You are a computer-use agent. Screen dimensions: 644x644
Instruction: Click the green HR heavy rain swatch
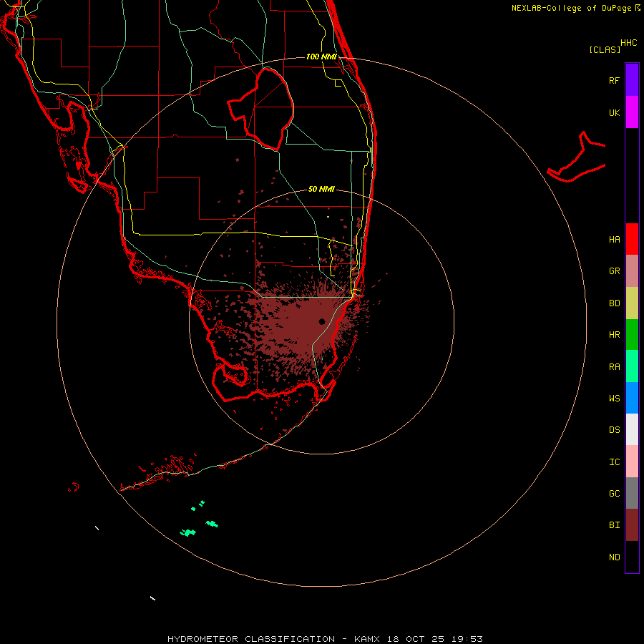pos(632,335)
